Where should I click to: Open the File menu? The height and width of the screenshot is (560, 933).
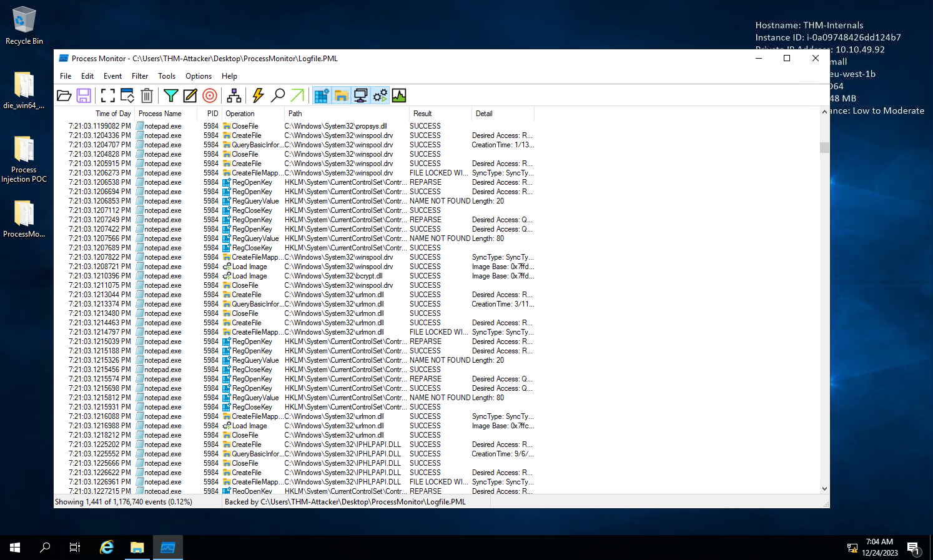pyautogui.click(x=66, y=76)
